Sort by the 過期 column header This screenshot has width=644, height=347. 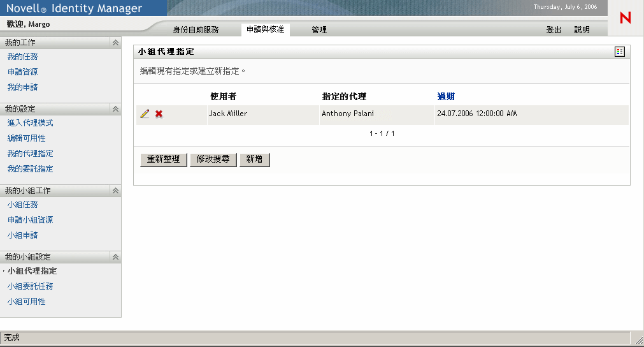(x=446, y=96)
